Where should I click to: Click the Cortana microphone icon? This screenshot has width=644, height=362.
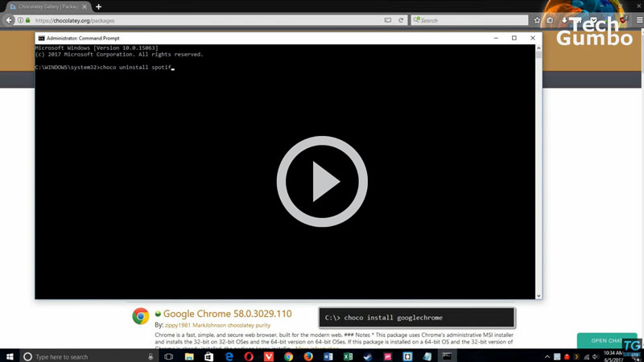[151, 356]
